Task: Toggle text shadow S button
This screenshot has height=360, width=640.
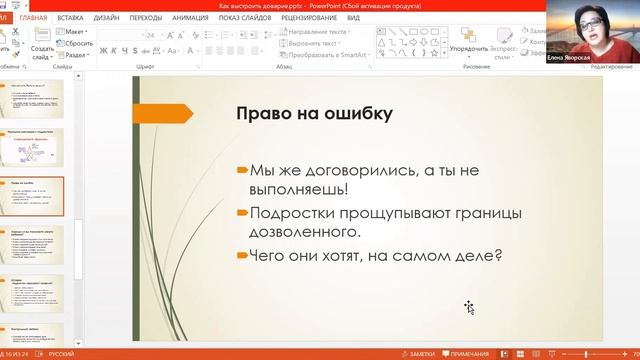Action: pyautogui.click(x=135, y=51)
